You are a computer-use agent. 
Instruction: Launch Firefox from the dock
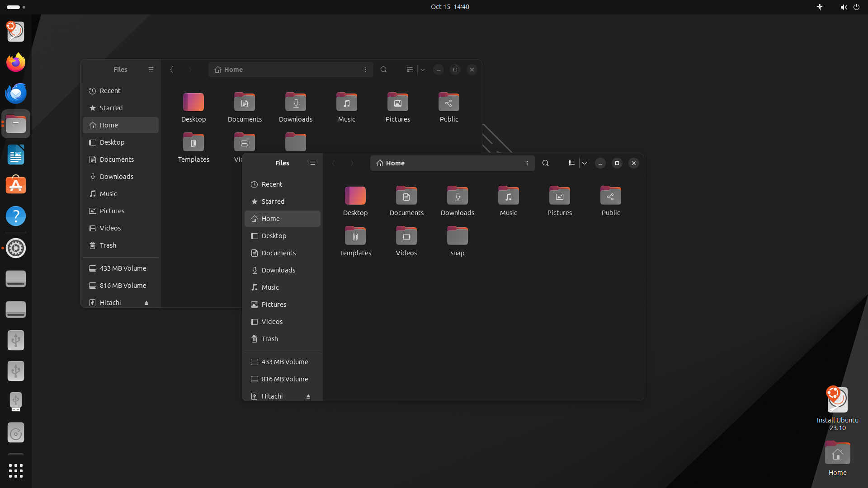(x=16, y=62)
